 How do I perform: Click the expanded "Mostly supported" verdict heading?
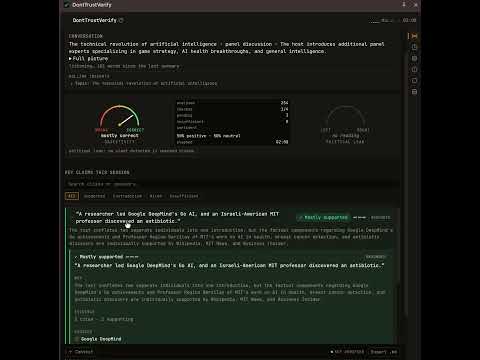pos(102,257)
